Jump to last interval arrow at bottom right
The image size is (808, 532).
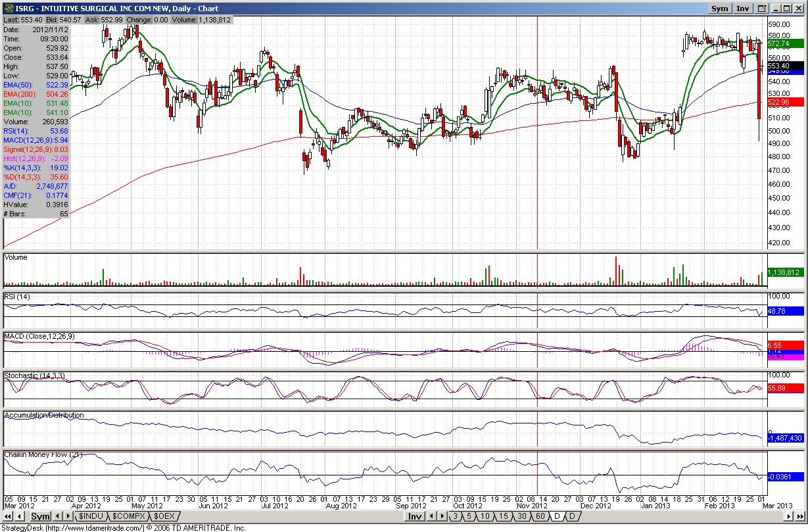(x=800, y=516)
